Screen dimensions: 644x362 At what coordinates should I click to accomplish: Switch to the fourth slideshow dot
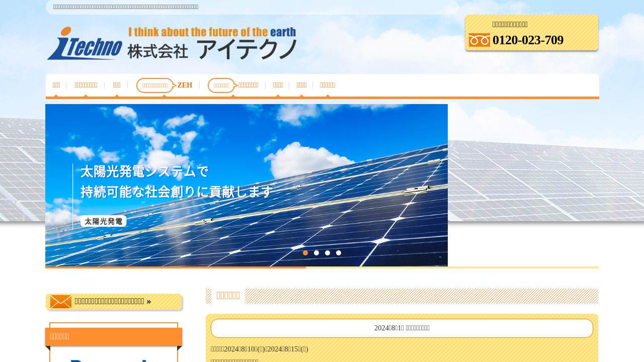pos(339,253)
